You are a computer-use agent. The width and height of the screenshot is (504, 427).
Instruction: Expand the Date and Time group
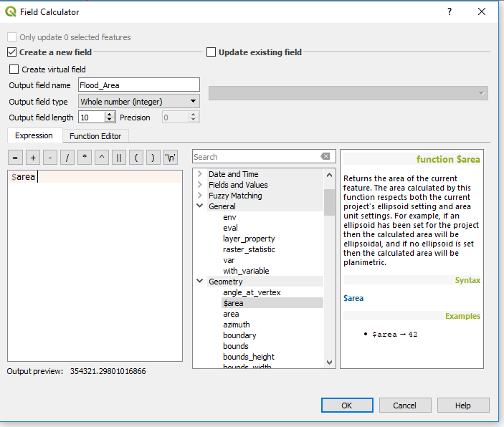coord(199,174)
